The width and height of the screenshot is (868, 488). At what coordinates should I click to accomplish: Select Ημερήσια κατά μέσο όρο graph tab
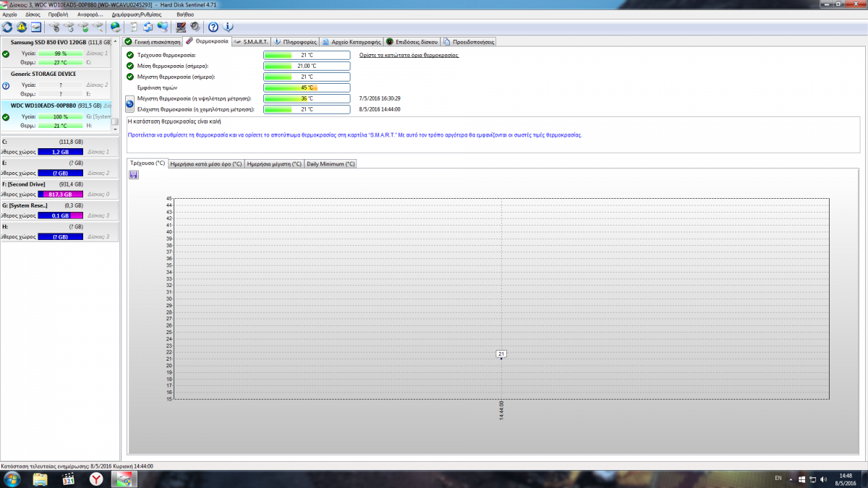coord(206,164)
